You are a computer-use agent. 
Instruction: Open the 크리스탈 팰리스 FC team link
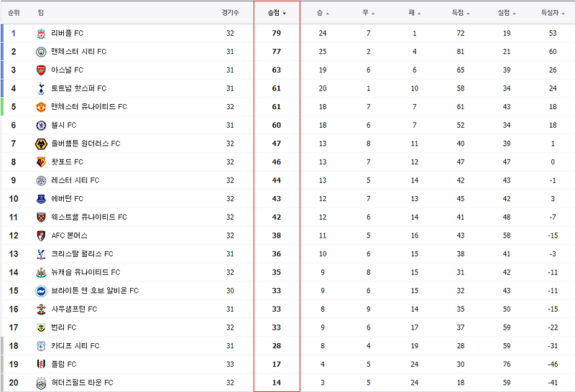pos(82,254)
